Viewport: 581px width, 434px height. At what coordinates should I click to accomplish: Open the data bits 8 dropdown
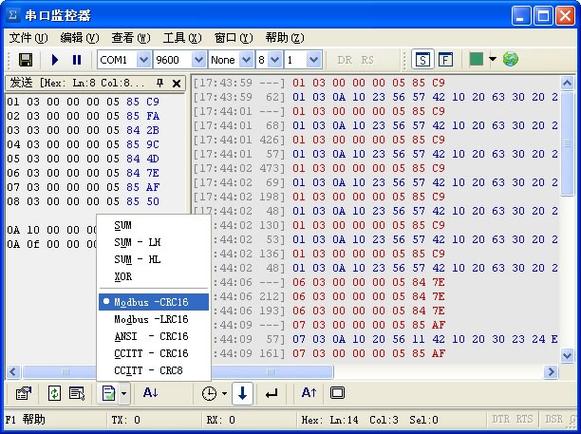(x=275, y=60)
